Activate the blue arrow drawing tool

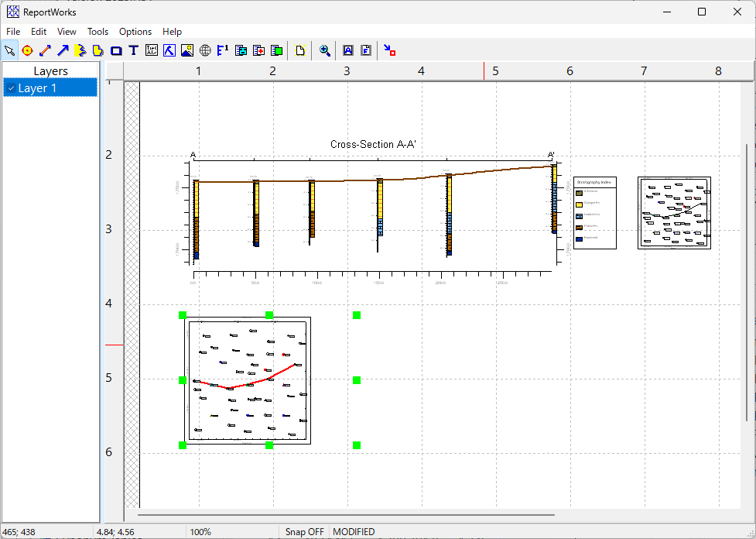click(63, 50)
